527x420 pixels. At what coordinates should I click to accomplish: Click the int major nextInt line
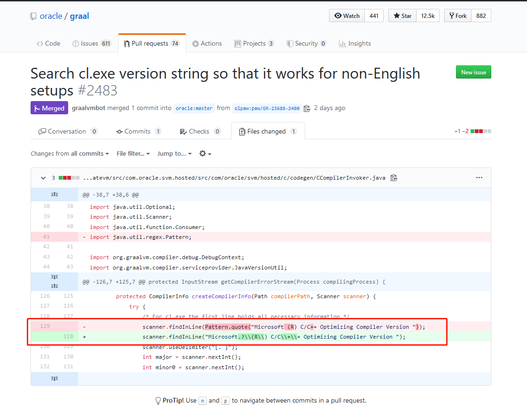284,357
